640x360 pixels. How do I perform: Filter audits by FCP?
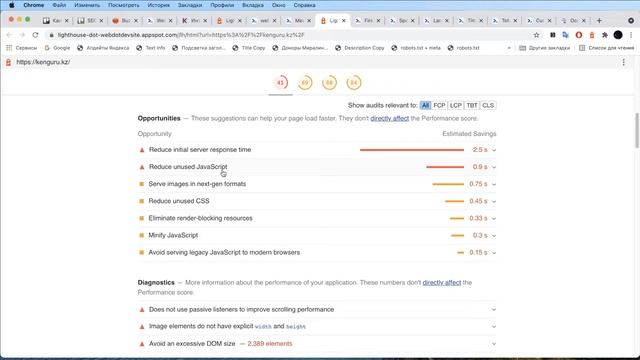click(x=439, y=105)
